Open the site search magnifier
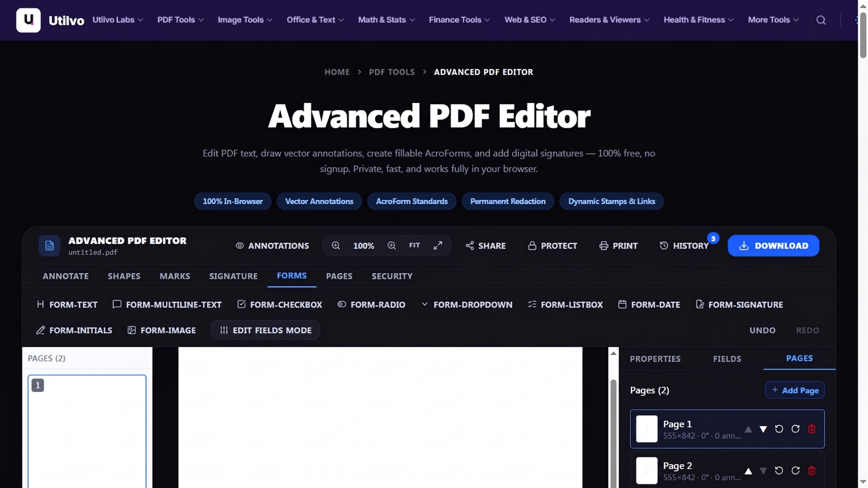Screen dimensions: 868x488 point(821,20)
